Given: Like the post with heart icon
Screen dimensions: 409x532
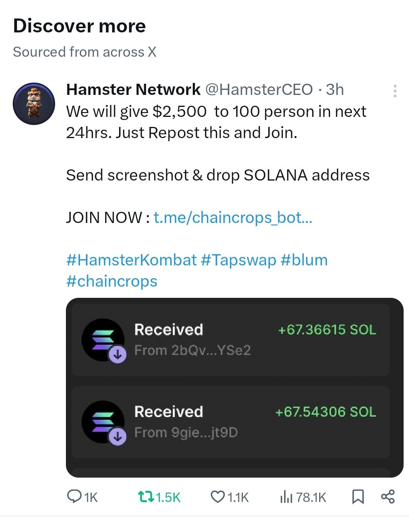Looking at the screenshot, I should tap(218, 497).
